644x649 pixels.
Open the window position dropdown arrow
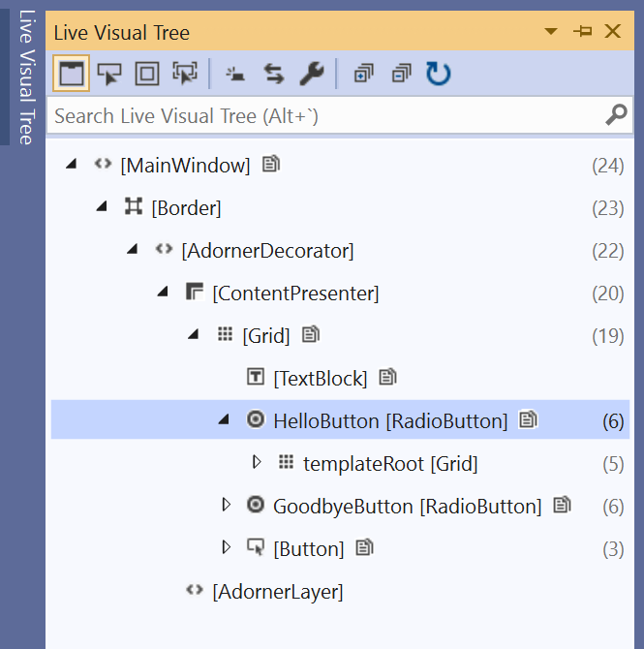point(551,31)
